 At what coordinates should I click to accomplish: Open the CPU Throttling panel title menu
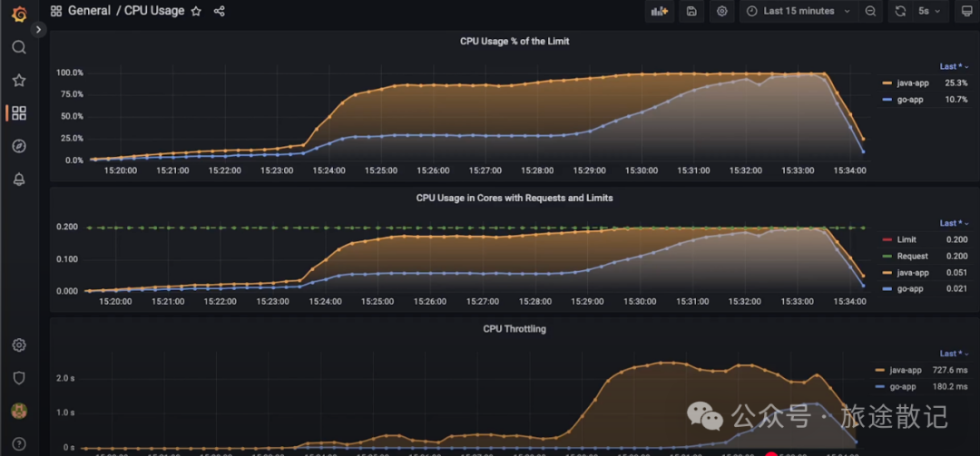point(514,328)
